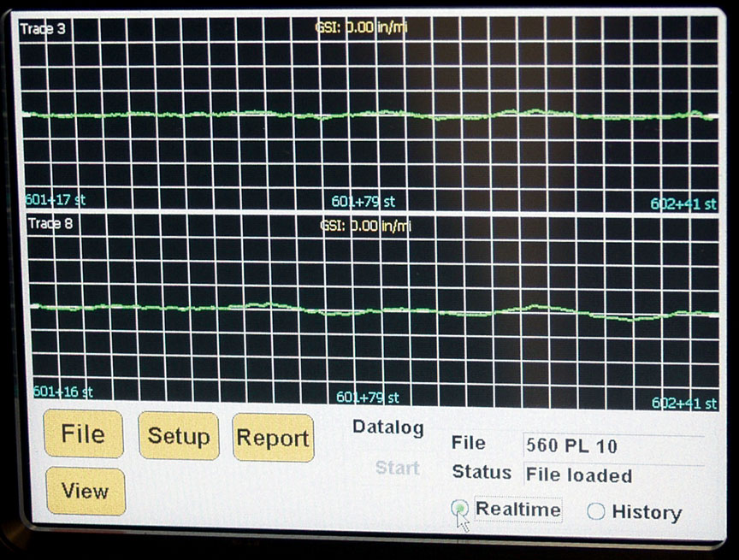This screenshot has width=739, height=560.
Task: Click station label '601+16 st'
Action: click(63, 392)
